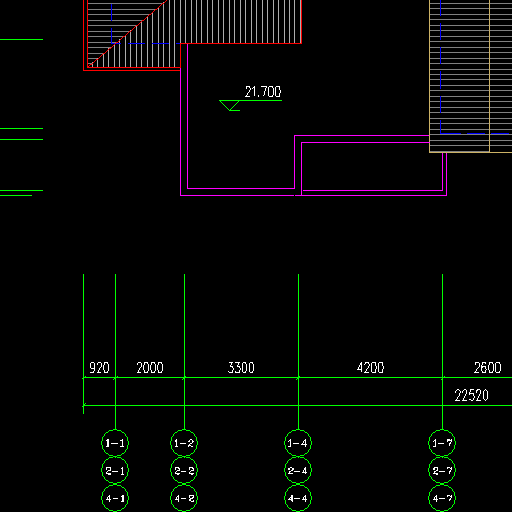Screen dimensions: 512x512
Task: Click the 1-2 axis grid bubble
Action: (x=184, y=443)
